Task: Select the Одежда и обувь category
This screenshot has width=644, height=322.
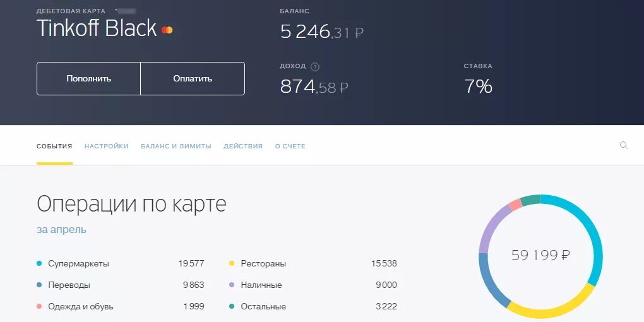Action: tap(121, 306)
